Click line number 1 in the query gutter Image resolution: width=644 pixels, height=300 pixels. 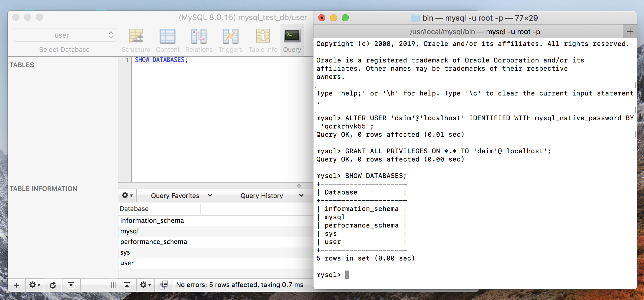pos(127,60)
